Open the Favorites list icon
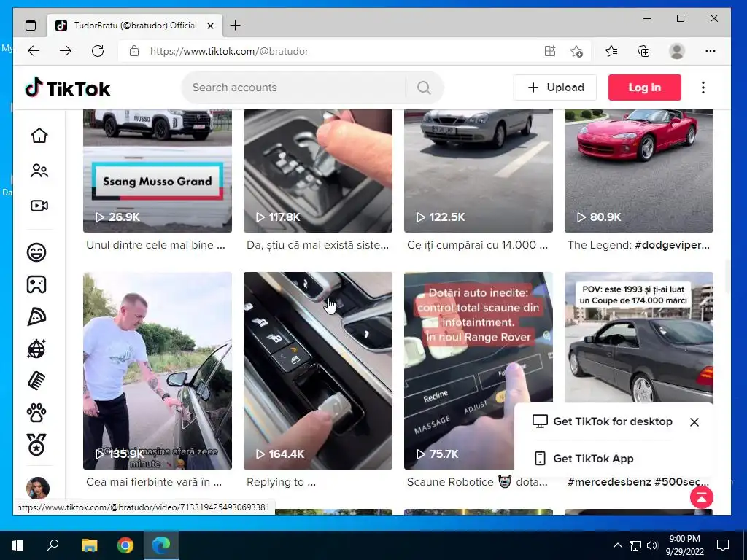Image resolution: width=747 pixels, height=560 pixels. [611, 51]
